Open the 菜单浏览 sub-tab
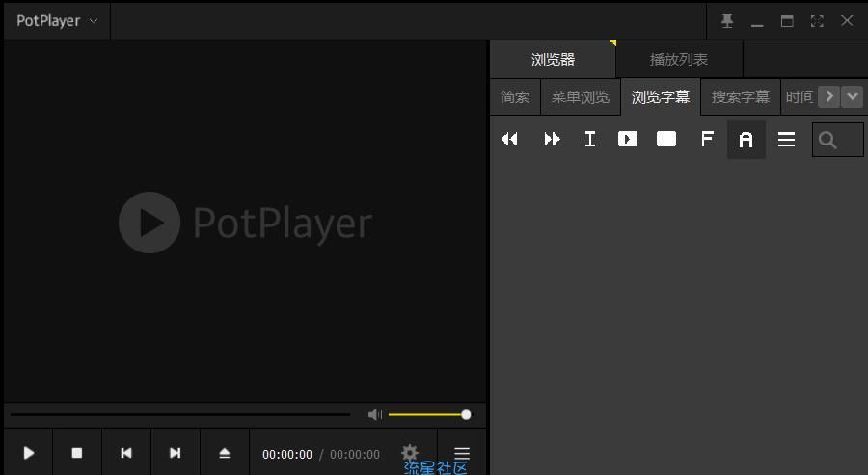868x475 pixels. tap(581, 96)
